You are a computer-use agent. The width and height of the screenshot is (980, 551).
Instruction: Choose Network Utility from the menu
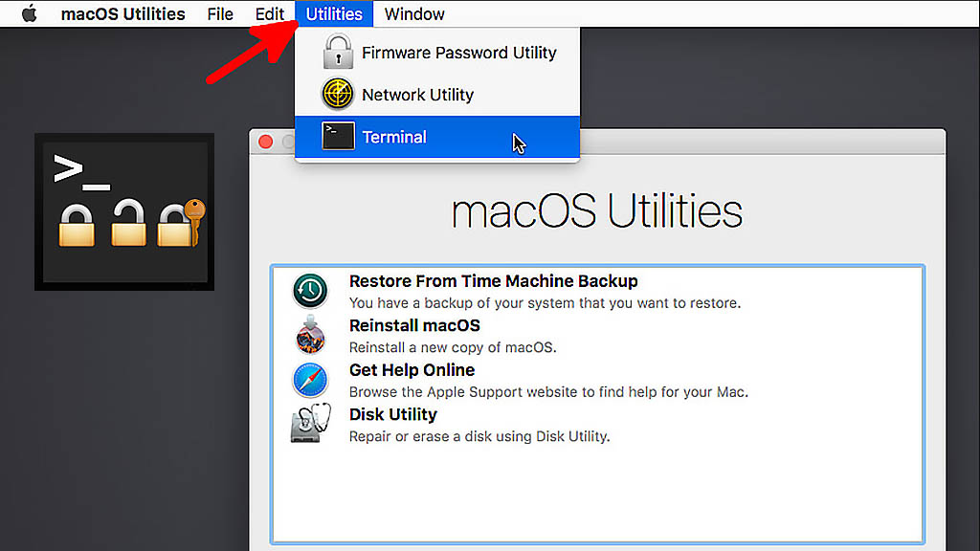(x=437, y=95)
